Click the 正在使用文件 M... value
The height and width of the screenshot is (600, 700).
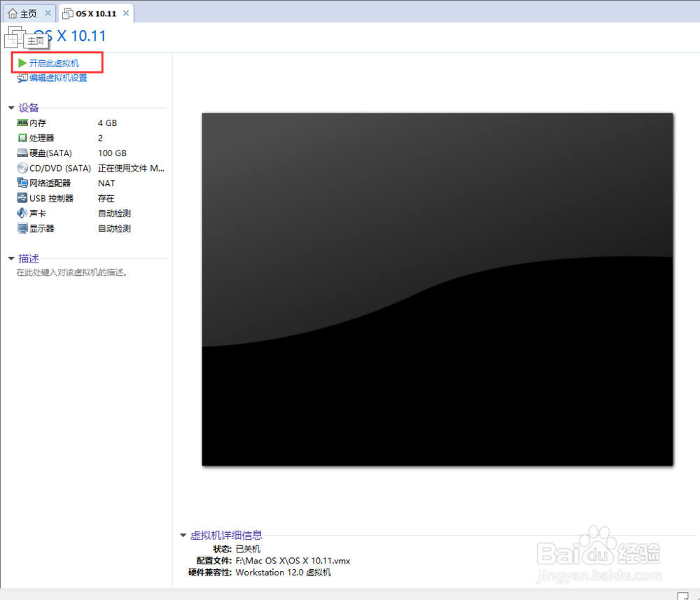point(132,168)
